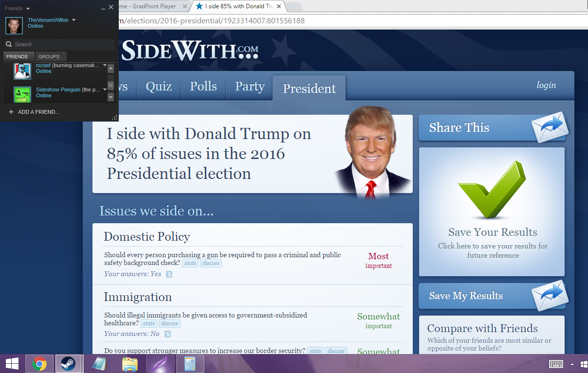Click the 'S' icon beside 'Your answers: Yes'
Viewport: 588px width, 373px height.
click(x=169, y=274)
